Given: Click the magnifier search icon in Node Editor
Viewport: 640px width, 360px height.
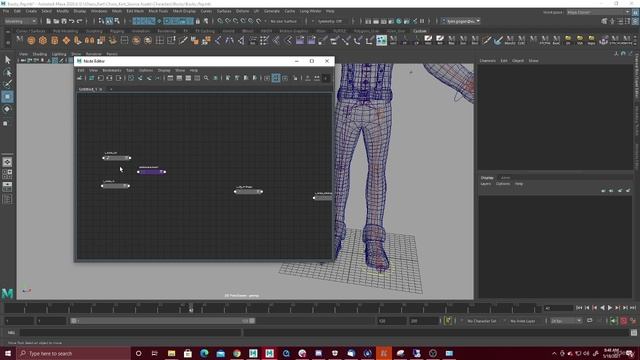Looking at the screenshot, I should point(206,78).
